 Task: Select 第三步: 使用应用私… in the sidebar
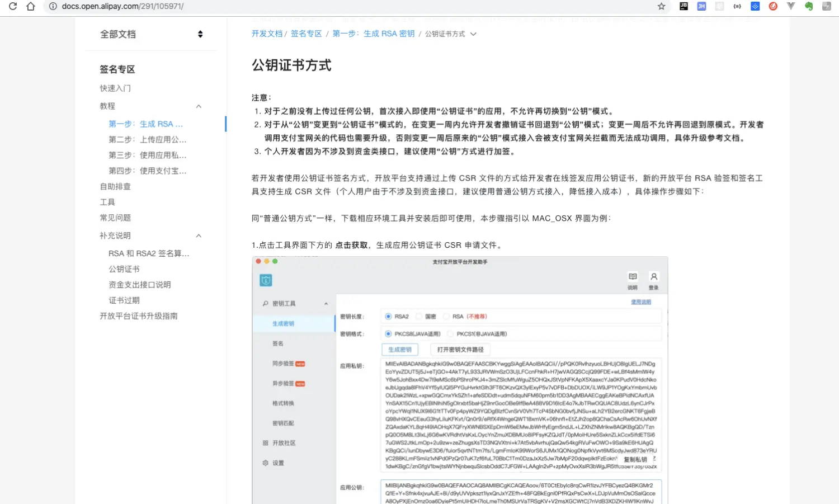[x=148, y=155]
